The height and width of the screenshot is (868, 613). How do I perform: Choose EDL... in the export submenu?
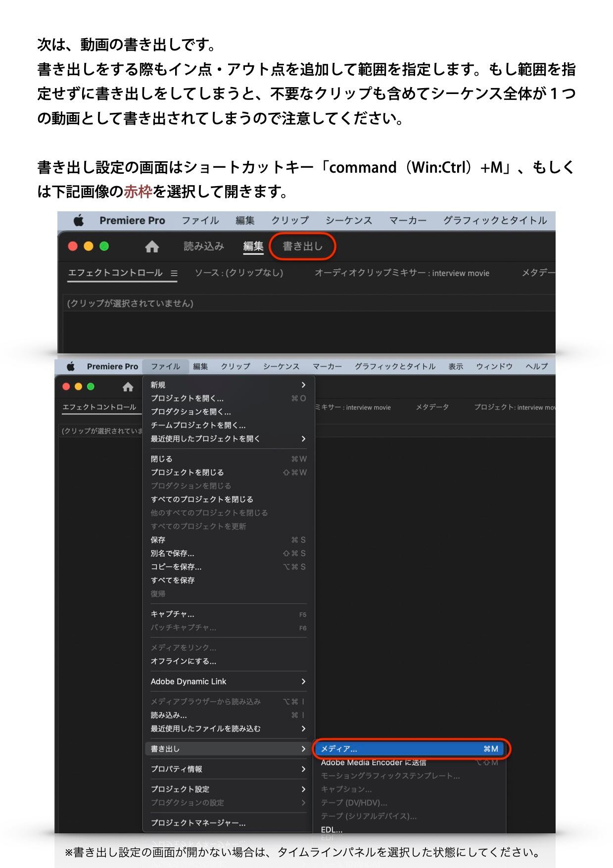click(410, 830)
